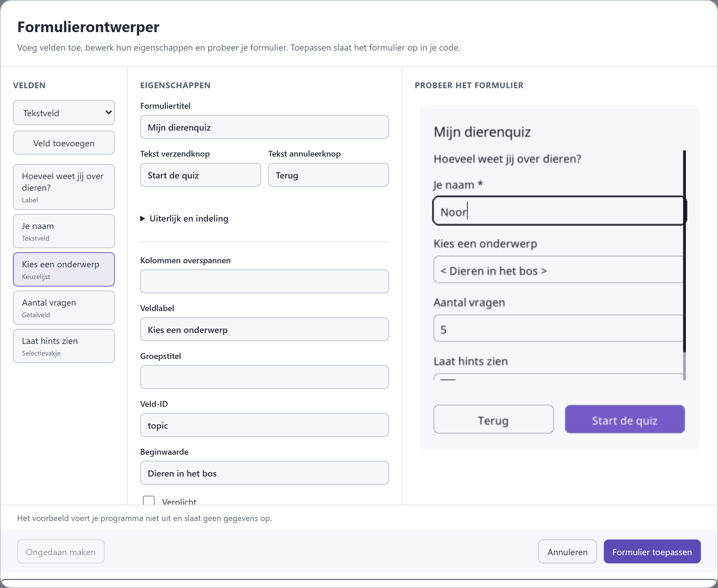This screenshot has height=588, width=718.
Task: Click the Groepstitel input field
Action: 264,377
